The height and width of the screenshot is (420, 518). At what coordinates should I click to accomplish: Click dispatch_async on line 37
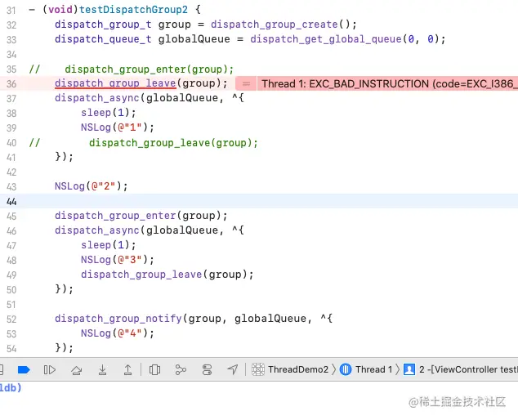[x=97, y=98]
